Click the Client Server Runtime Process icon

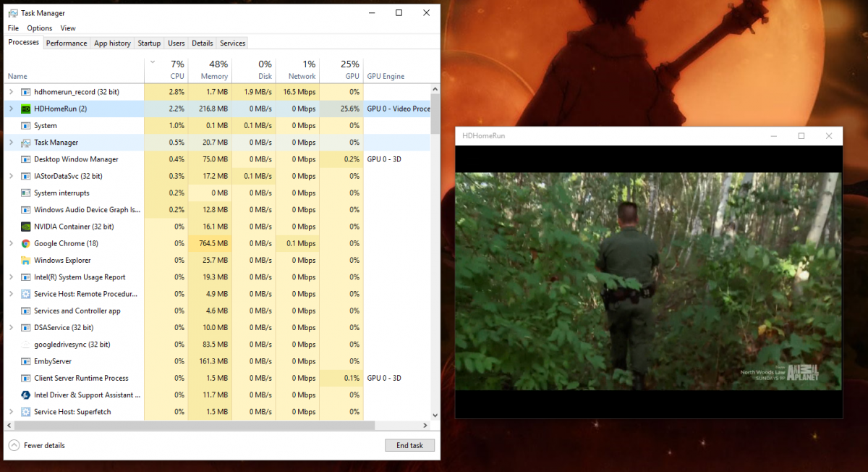(26, 378)
